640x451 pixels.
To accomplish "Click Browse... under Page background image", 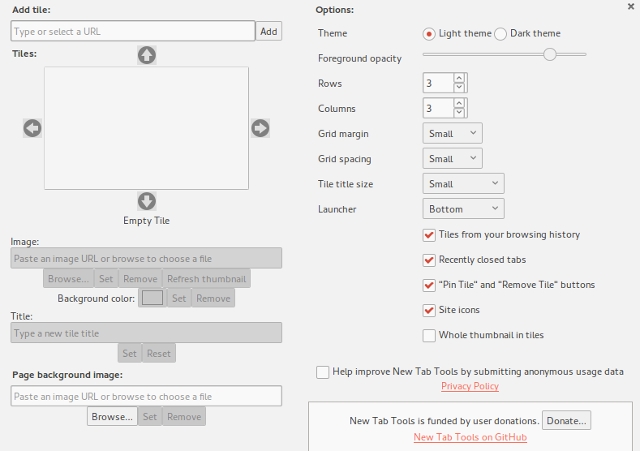I will click(112, 417).
